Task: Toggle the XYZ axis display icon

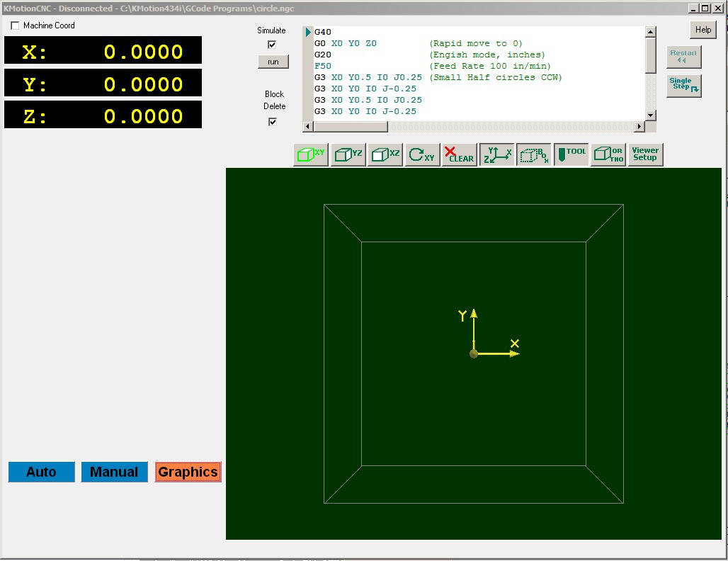Action: 497,155
